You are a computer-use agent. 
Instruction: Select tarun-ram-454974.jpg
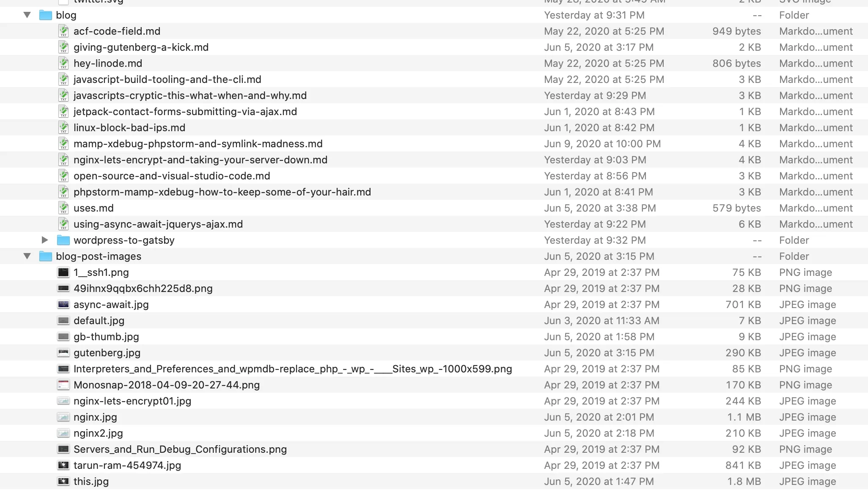[127, 465]
